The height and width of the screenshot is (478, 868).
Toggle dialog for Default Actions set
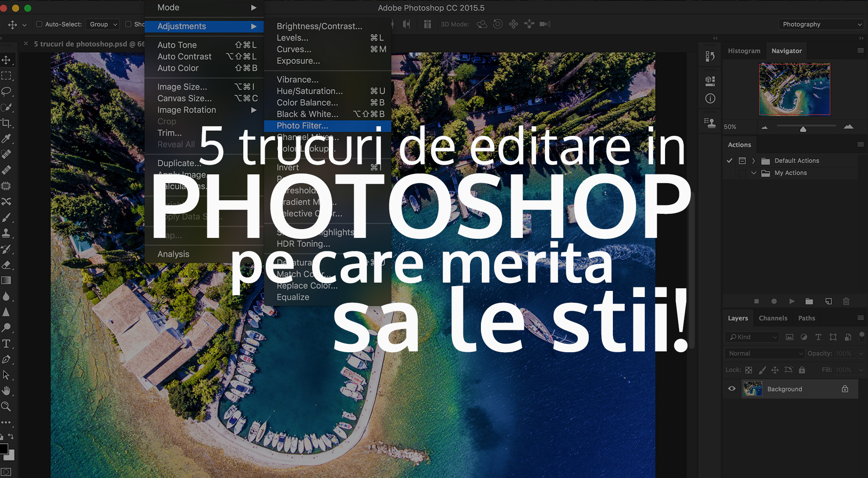click(742, 161)
